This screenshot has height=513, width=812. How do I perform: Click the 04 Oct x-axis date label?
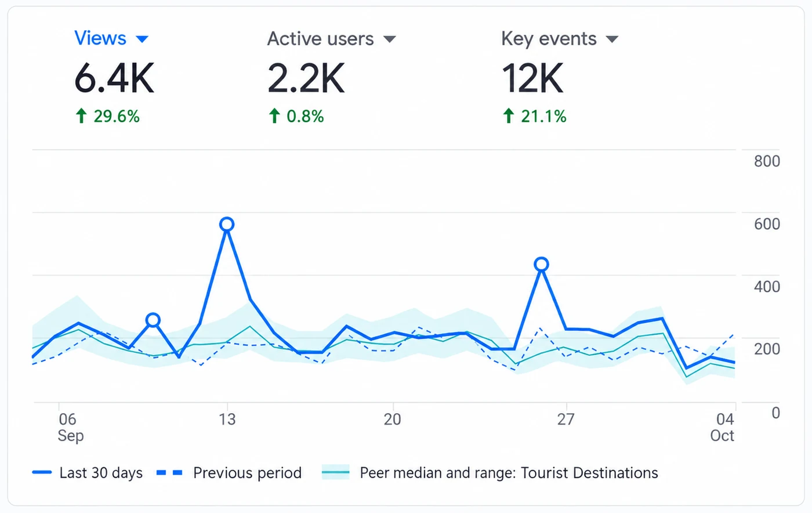(723, 427)
